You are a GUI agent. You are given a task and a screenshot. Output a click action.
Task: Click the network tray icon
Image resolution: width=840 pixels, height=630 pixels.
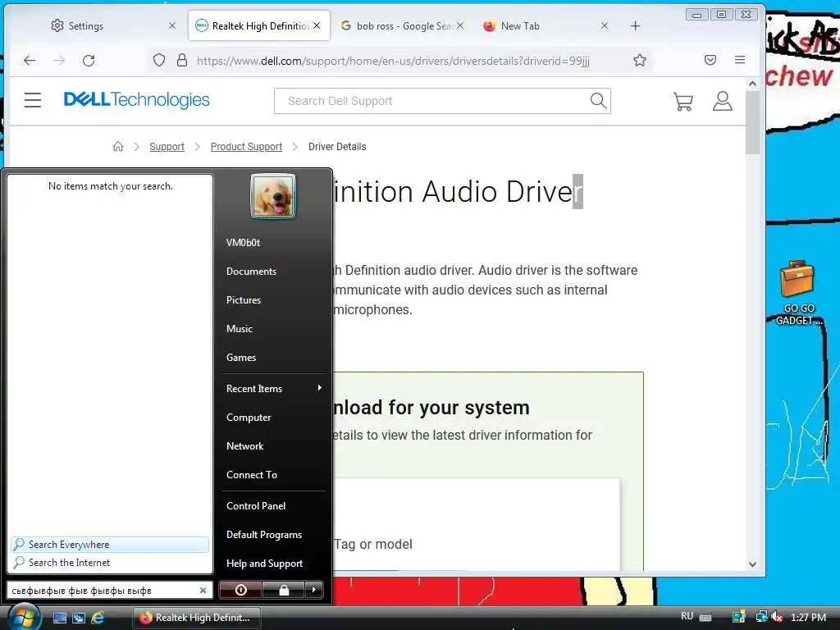(x=761, y=617)
